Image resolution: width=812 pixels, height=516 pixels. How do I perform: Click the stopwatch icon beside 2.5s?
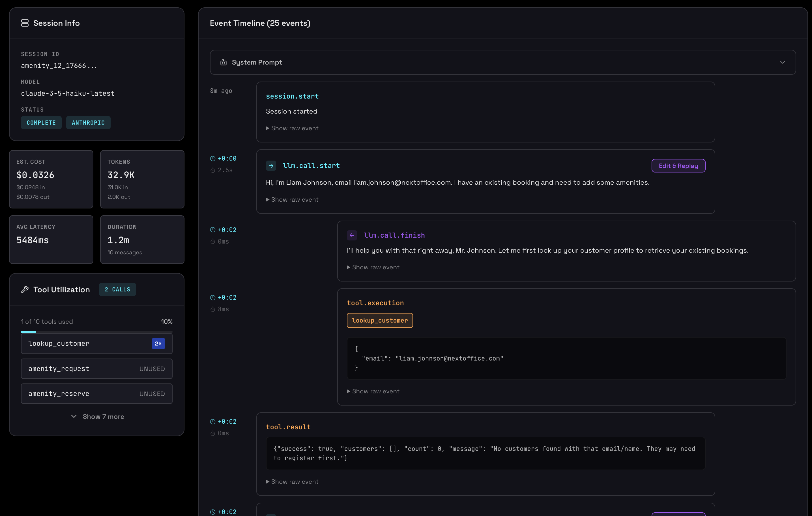213,170
